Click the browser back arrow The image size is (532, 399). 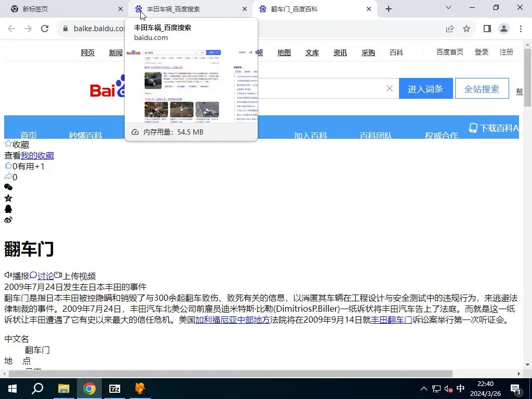tap(11, 29)
